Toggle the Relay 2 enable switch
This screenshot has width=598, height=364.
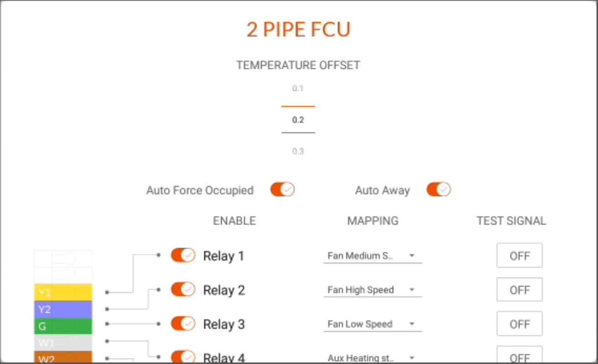[x=183, y=289]
